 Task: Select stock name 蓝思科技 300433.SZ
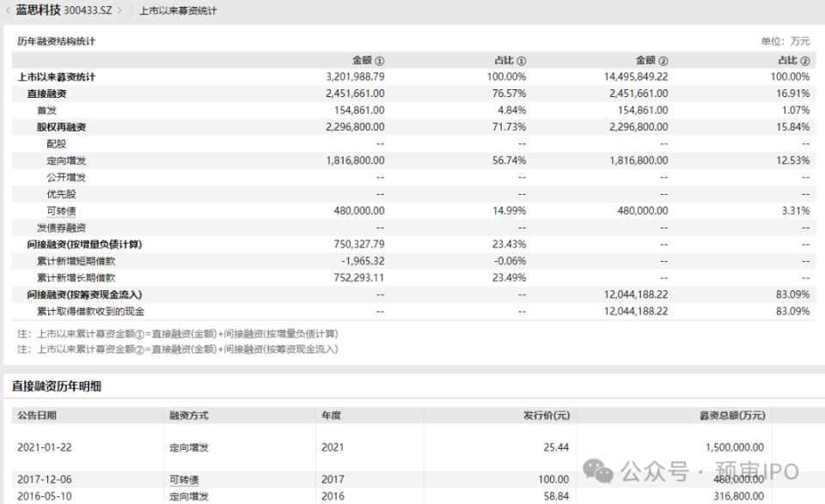click(x=64, y=10)
